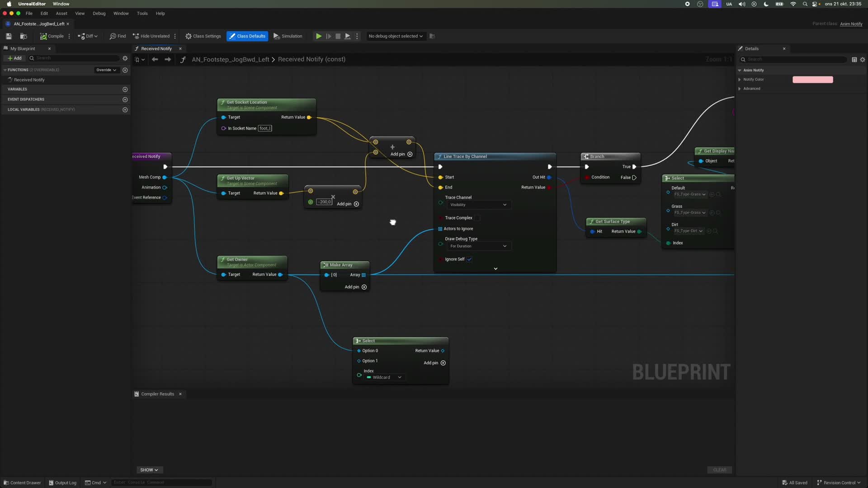Click the pink Notify Color swatch
868x488 pixels.
[x=812, y=80]
